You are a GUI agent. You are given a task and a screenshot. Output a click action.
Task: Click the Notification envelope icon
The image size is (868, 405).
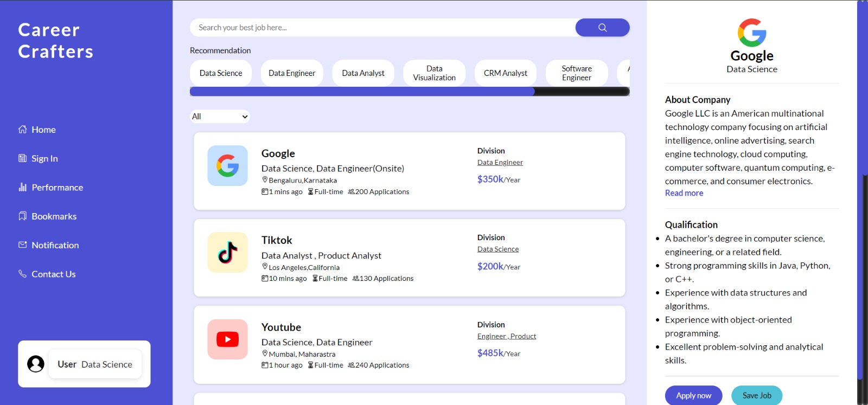(x=22, y=245)
